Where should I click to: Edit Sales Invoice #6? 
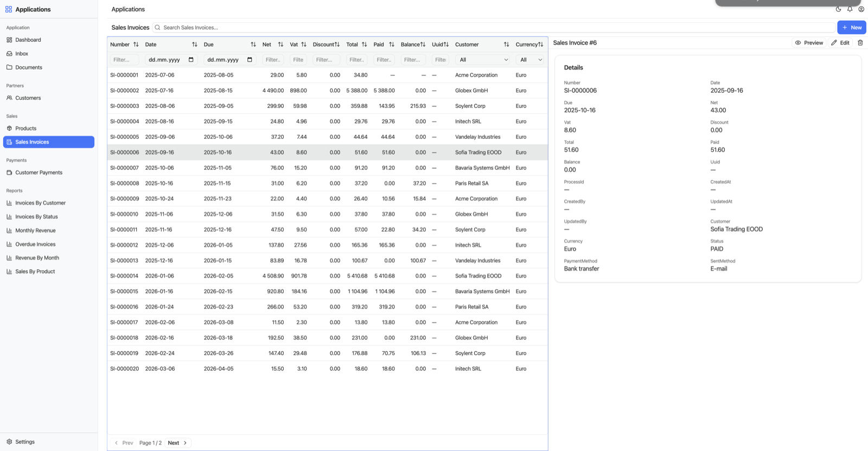click(840, 43)
